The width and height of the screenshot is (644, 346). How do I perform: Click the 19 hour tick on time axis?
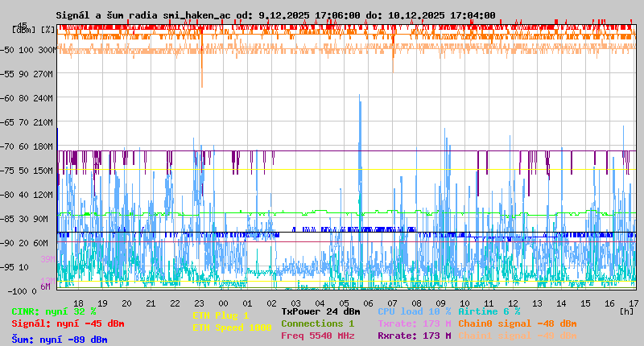point(102,303)
